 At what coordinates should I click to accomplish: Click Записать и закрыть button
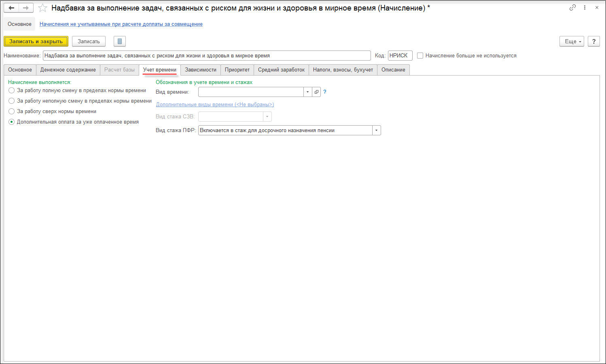click(x=36, y=41)
